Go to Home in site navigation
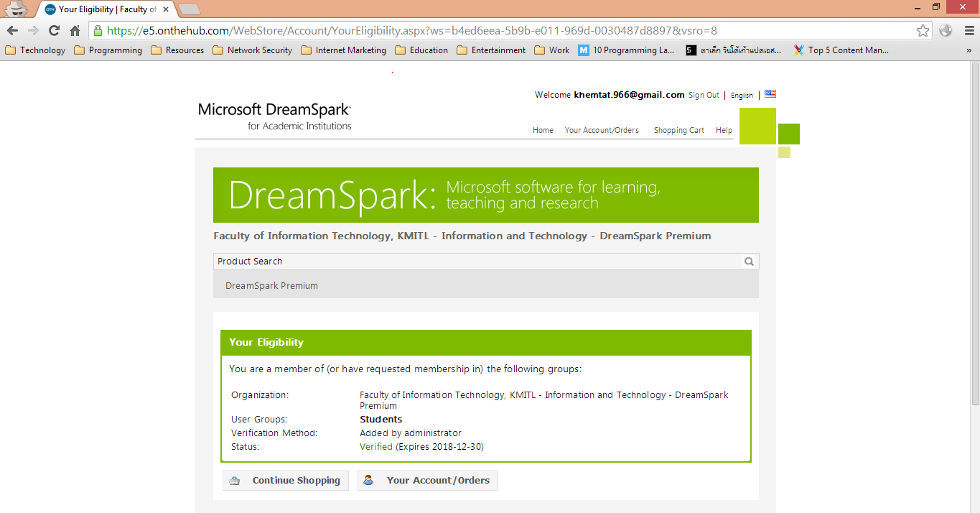The image size is (980, 513). pyautogui.click(x=543, y=130)
